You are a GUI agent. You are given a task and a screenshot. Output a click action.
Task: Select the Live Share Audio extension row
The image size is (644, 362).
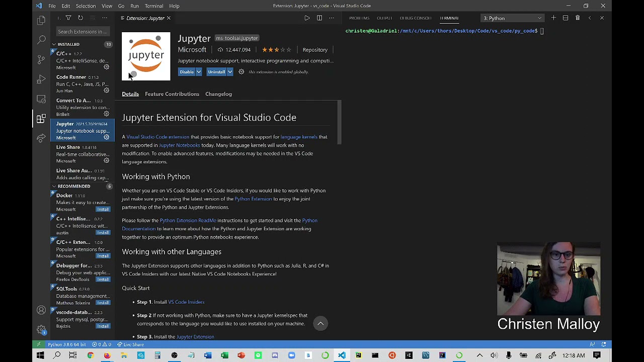click(83, 174)
